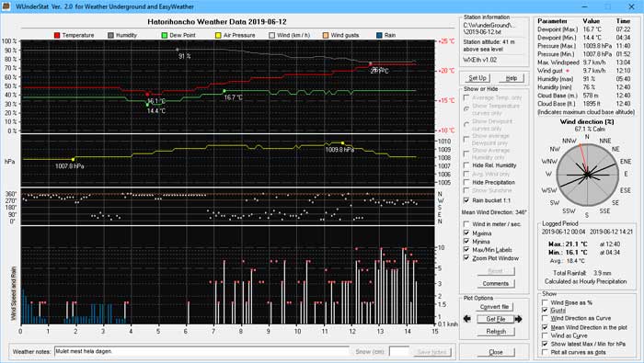Minimize the WUnderStat window
Viewport: 644px width, 363px height.
pos(584,6)
